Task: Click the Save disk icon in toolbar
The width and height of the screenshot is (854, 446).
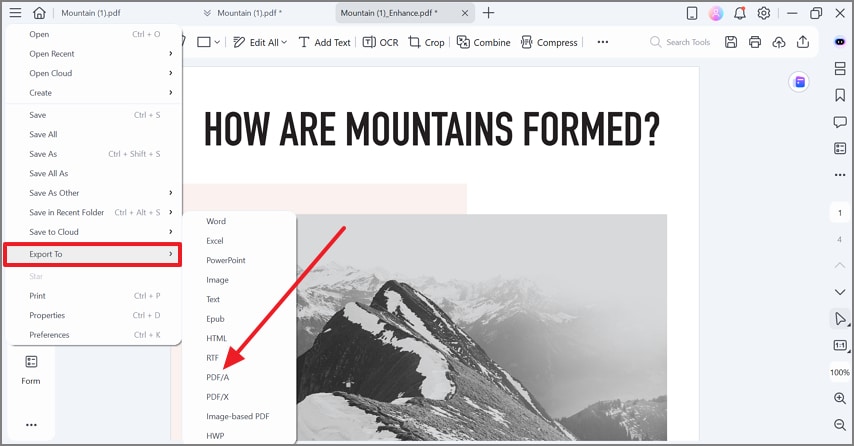Action: (731, 42)
